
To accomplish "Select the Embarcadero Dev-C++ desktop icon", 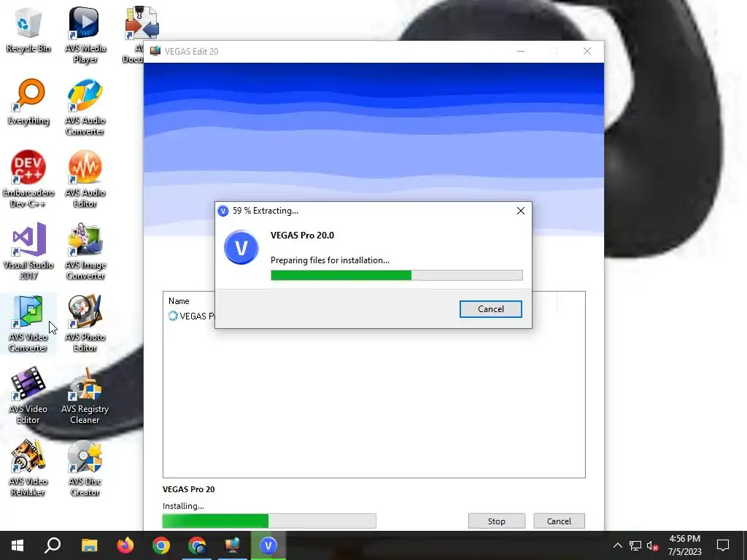I will coord(28,179).
